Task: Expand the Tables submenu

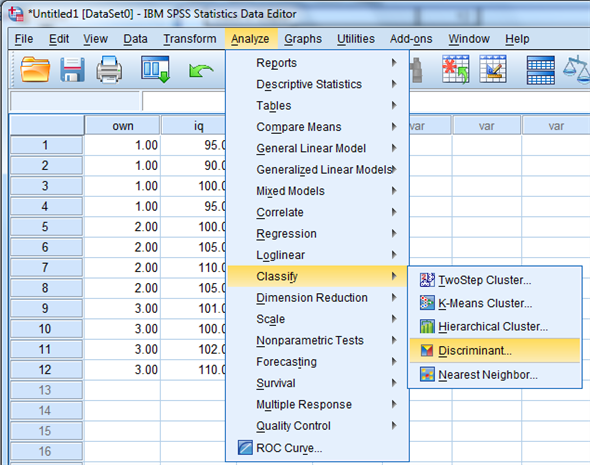Action: (318, 105)
